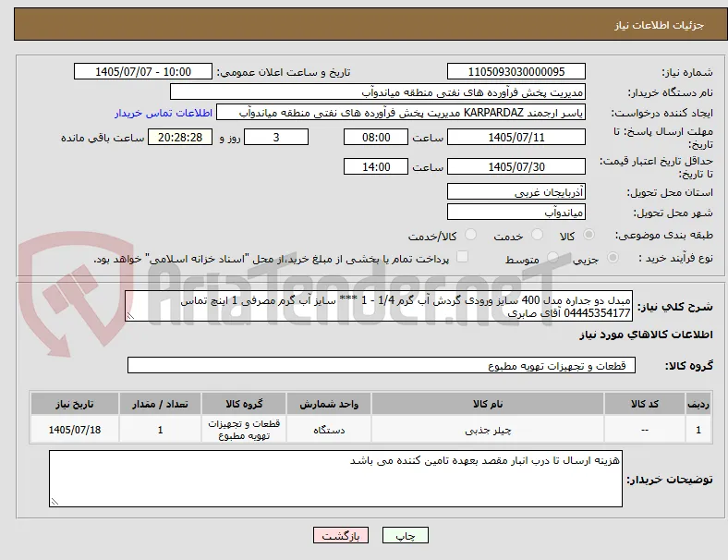
Task: Click the quantity cell showing 1
Action: click(x=160, y=430)
